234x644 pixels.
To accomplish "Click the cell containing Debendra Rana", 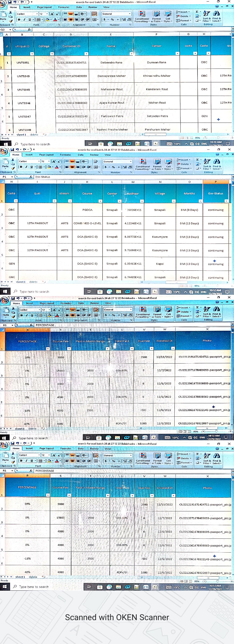I will 111,62.
